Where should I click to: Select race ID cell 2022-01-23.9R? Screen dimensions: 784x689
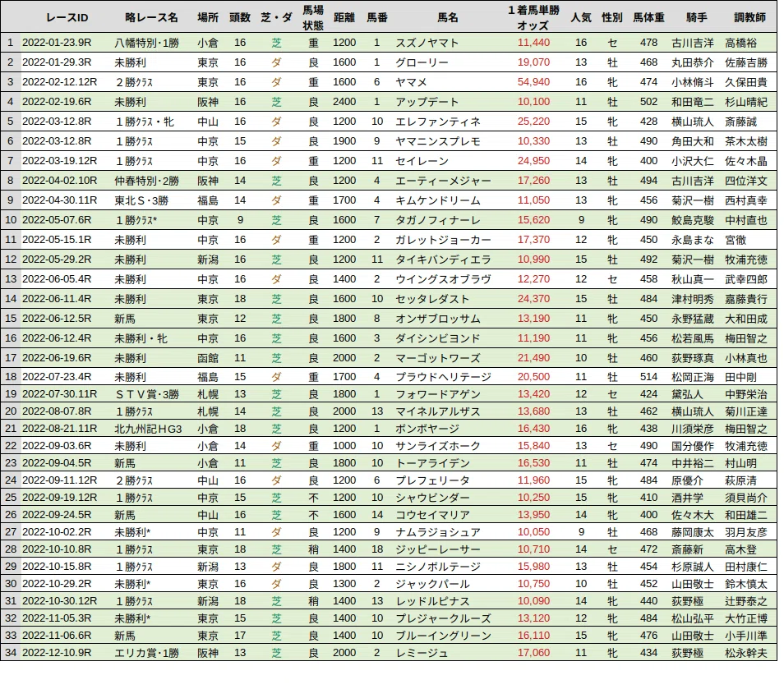tap(57, 43)
